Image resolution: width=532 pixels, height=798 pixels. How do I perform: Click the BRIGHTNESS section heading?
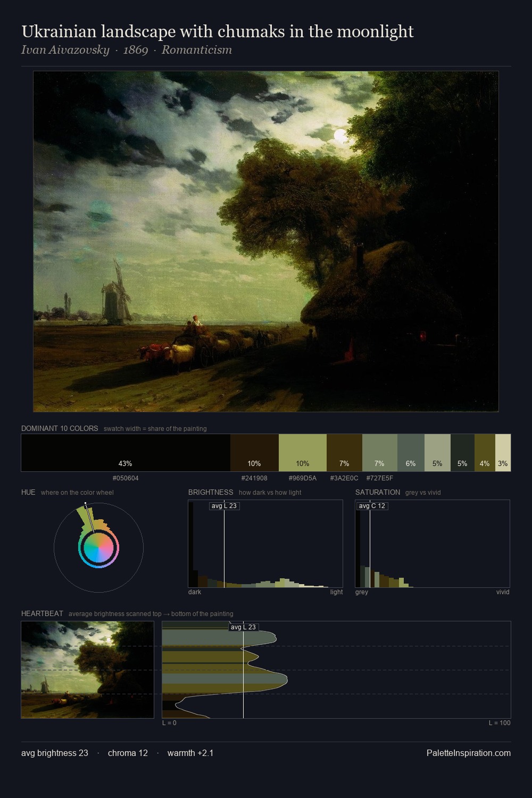[x=211, y=492]
